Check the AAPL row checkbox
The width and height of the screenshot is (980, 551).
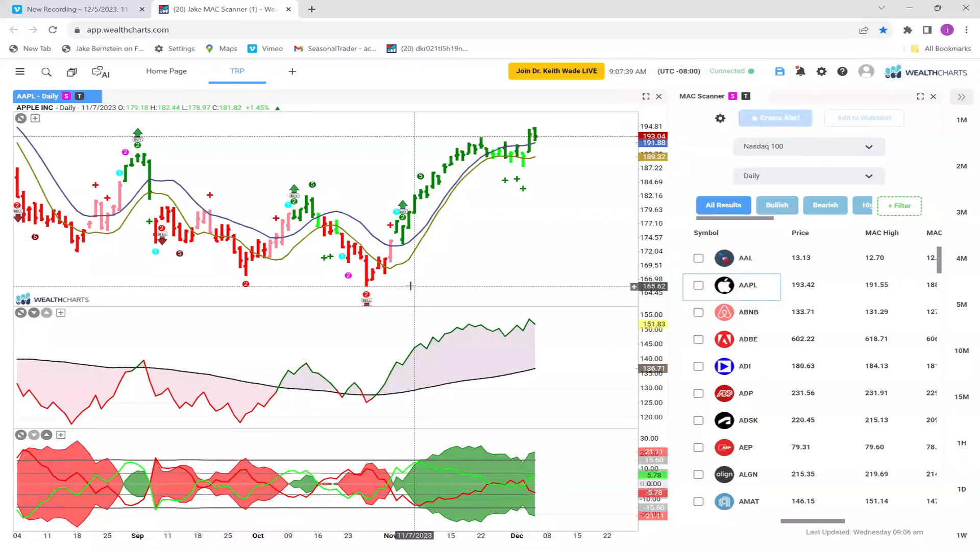click(x=698, y=285)
